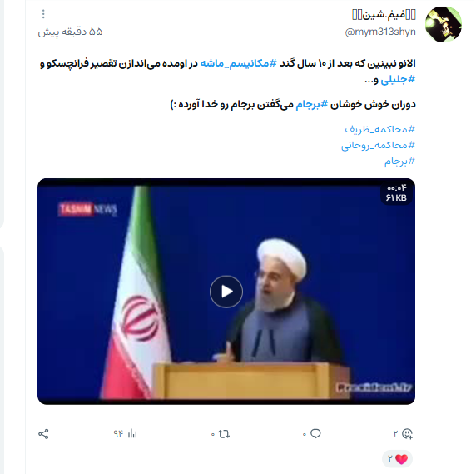
Task: Open the #مکانیسم_ماشه hashtag
Action: (239, 63)
